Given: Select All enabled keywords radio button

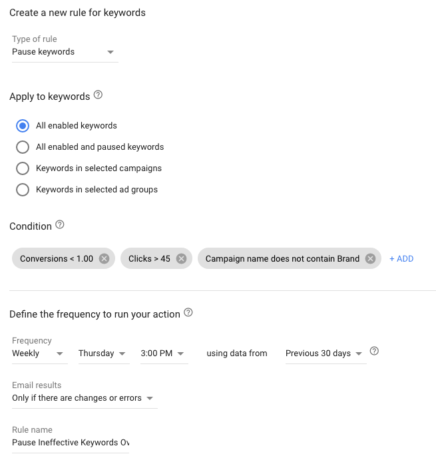Looking at the screenshot, I should tap(23, 126).
